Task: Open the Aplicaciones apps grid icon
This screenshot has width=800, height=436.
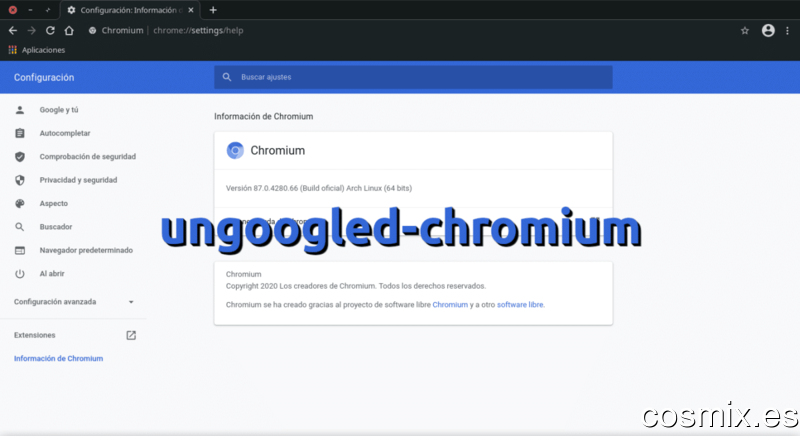Action: 13,50
